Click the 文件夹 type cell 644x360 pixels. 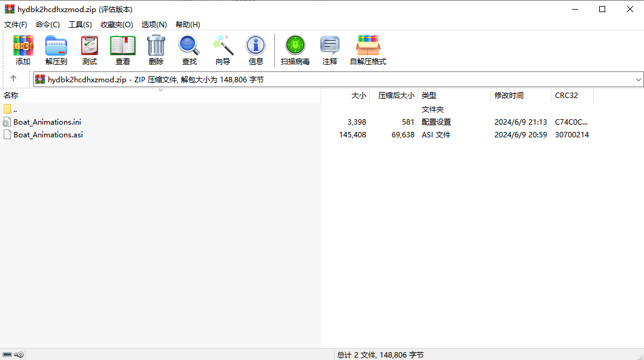[x=433, y=109]
